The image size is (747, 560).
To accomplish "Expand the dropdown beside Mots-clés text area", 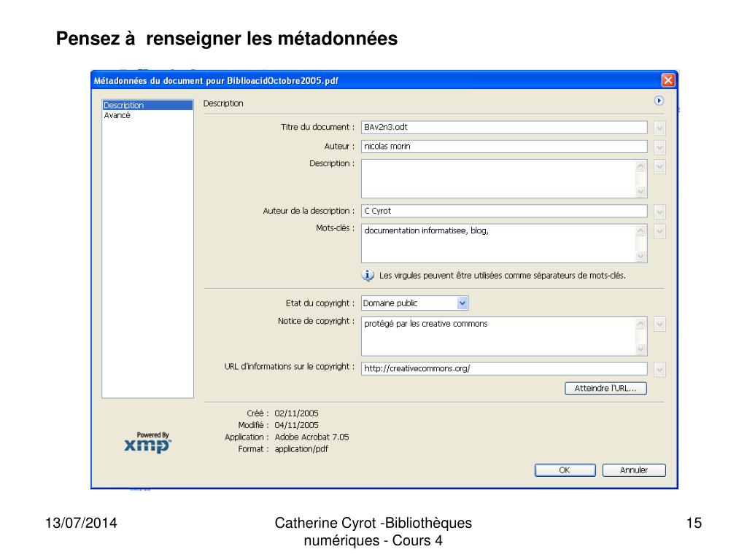I will coord(659,231).
